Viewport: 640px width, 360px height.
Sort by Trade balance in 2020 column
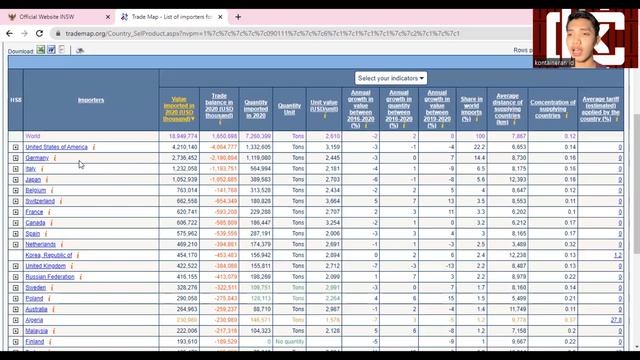coord(219,106)
